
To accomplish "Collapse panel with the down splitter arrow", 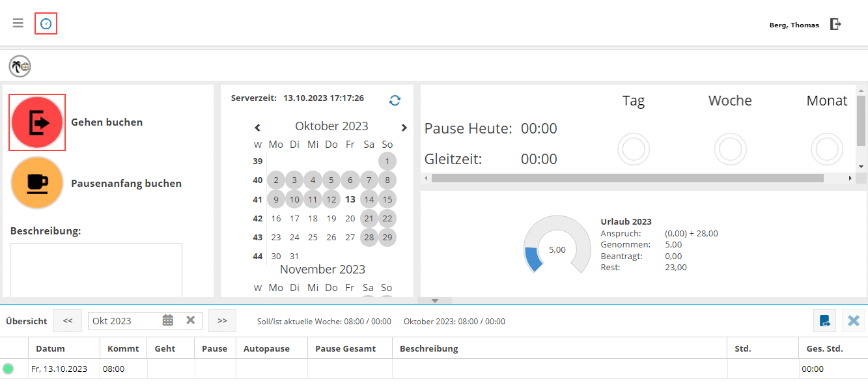I will [x=436, y=301].
